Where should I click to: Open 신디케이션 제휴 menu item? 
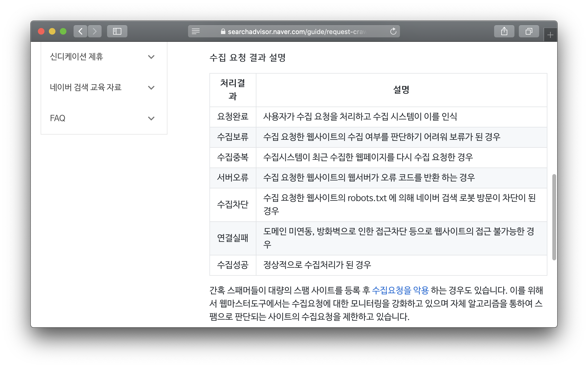(76, 57)
